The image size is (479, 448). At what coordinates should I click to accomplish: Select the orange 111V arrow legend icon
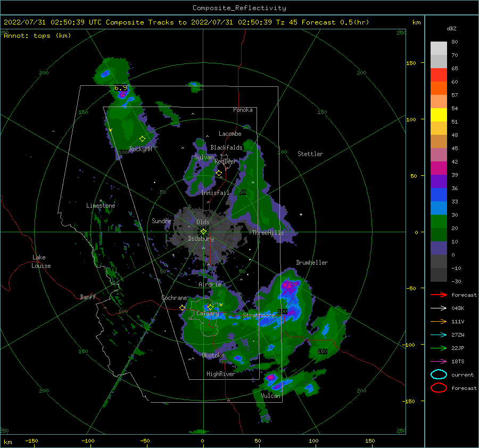439,321
